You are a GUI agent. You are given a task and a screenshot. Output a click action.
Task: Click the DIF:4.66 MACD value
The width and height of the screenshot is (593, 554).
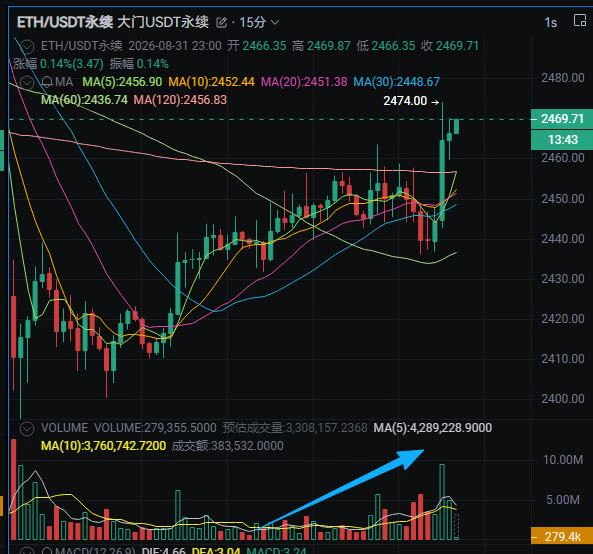pyautogui.click(x=163, y=551)
